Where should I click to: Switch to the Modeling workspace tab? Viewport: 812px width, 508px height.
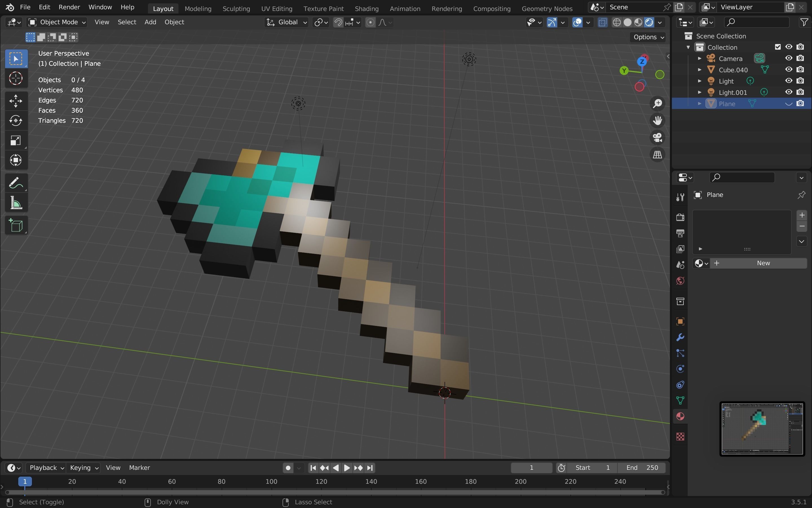[198, 8]
